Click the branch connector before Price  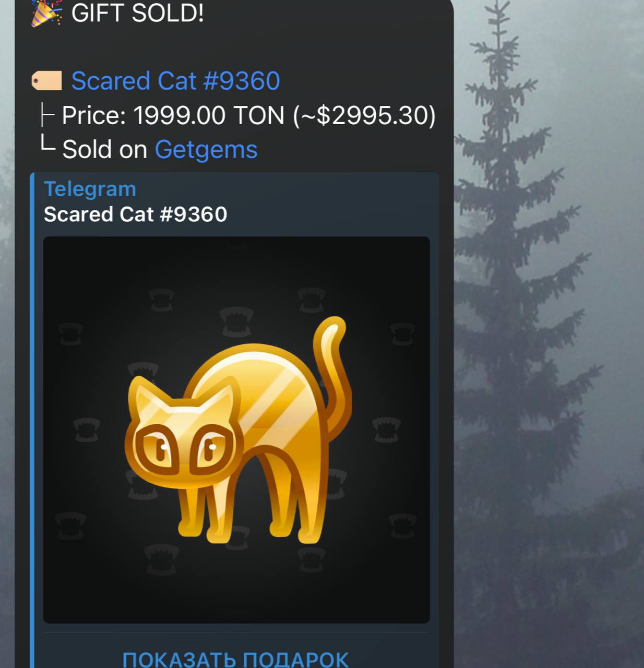pyautogui.click(x=47, y=115)
